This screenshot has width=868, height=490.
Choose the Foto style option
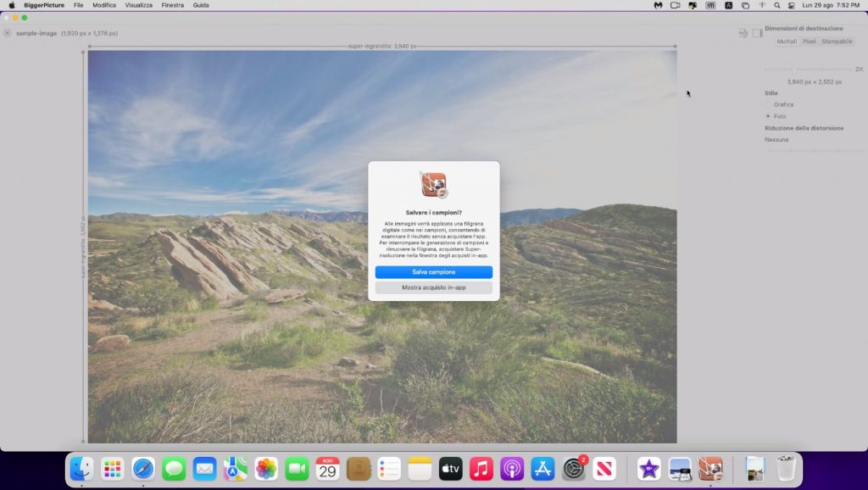768,116
